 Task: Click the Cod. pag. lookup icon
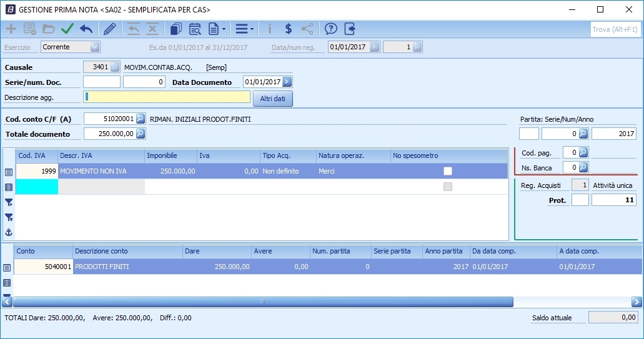coord(583,152)
